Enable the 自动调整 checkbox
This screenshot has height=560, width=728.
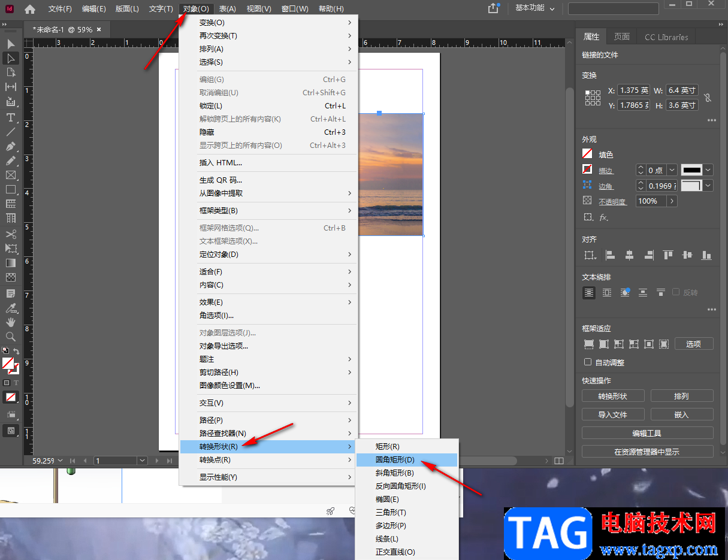click(588, 362)
